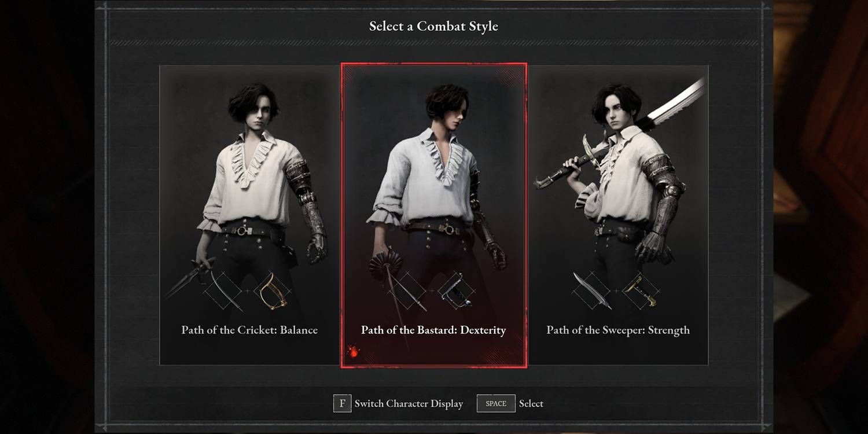Click the rapier blade icon under Bastard
The height and width of the screenshot is (434, 868).
pyautogui.click(x=408, y=291)
